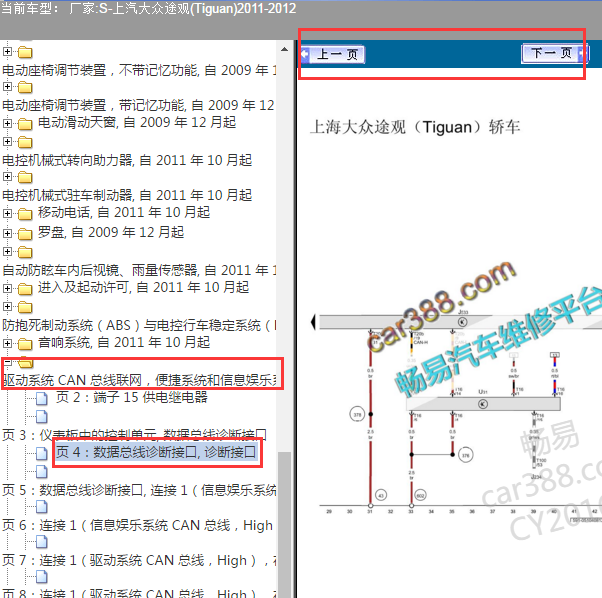Image resolution: width=602 pixels, height=598 pixels.
Task: Go to next page with 下一页 button
Action: click(554, 53)
